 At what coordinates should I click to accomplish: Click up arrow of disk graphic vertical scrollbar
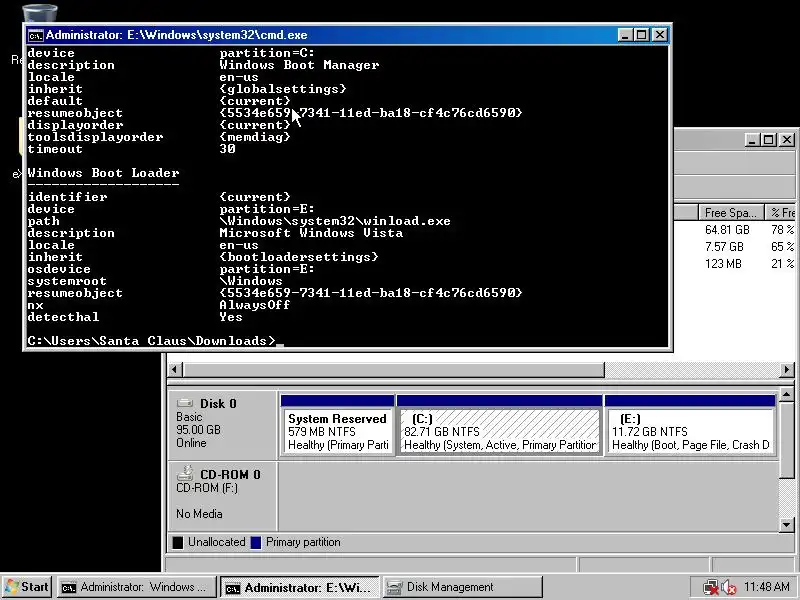point(786,394)
